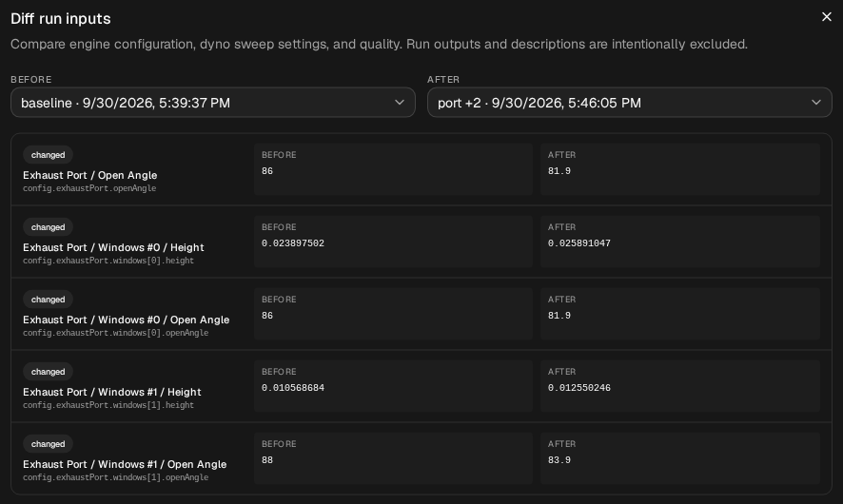Click after value 83.9
843x504 pixels.
559,460
